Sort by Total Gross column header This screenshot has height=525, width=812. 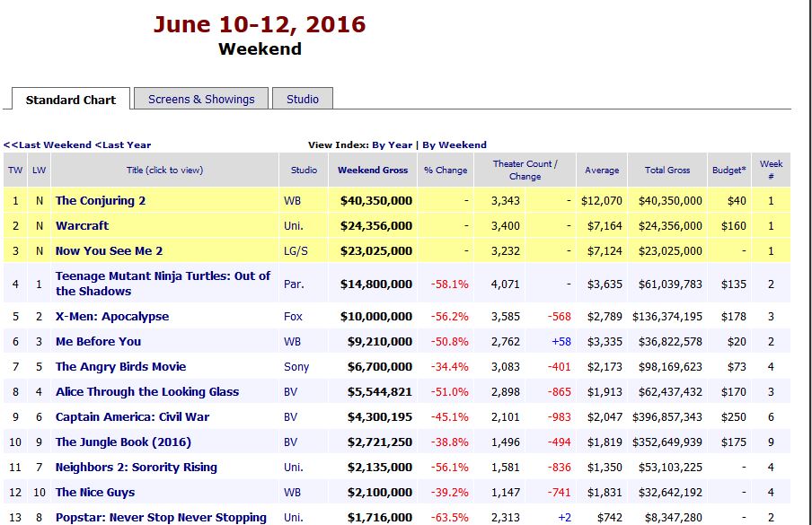[666, 171]
